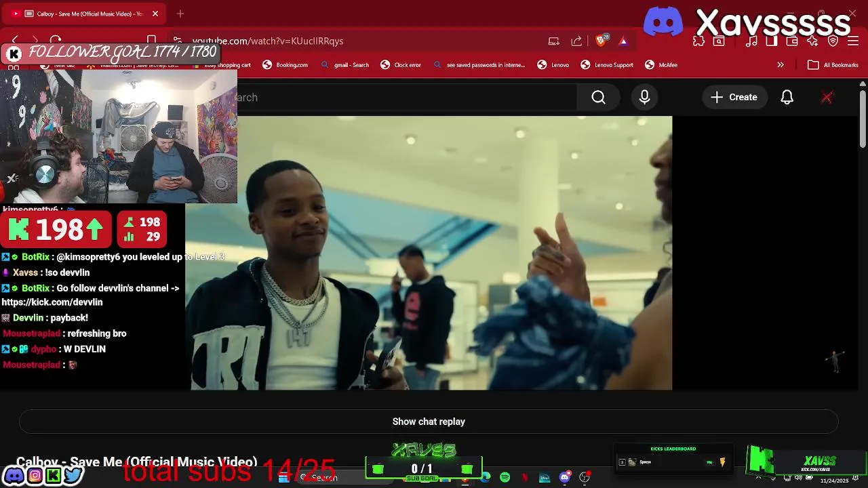868x488 pixels.
Task: Select the Calboy - Save Me browser tab
Action: [85, 14]
